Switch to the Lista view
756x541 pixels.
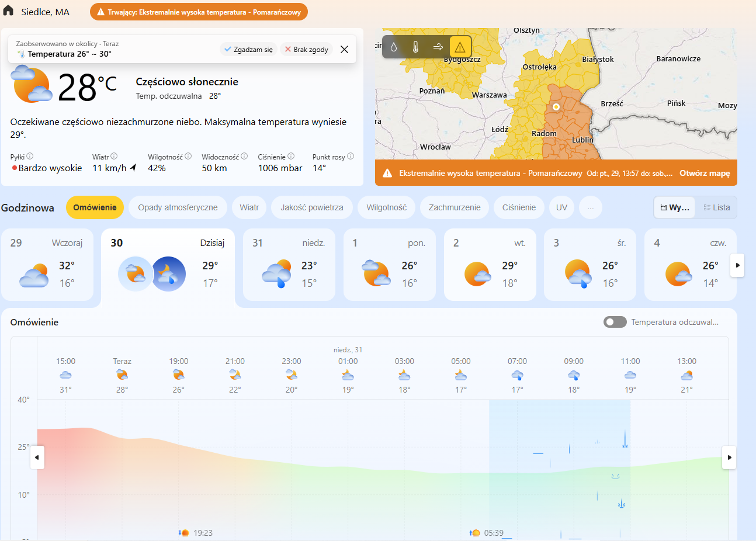[x=716, y=207]
